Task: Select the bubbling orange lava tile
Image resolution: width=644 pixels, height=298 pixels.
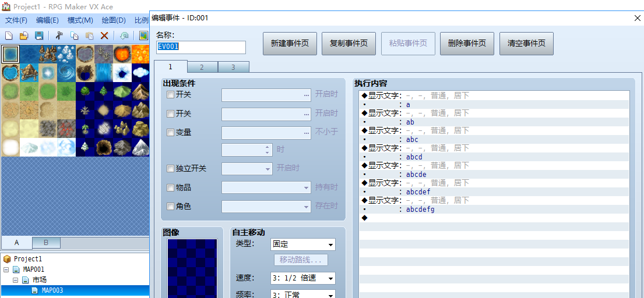Action: click(140, 54)
